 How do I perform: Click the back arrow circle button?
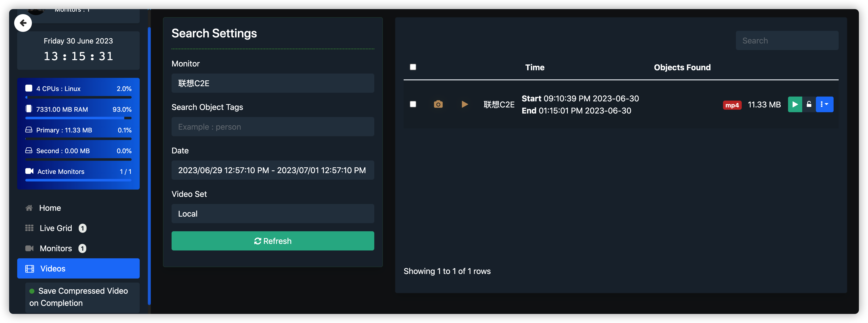pyautogui.click(x=23, y=23)
